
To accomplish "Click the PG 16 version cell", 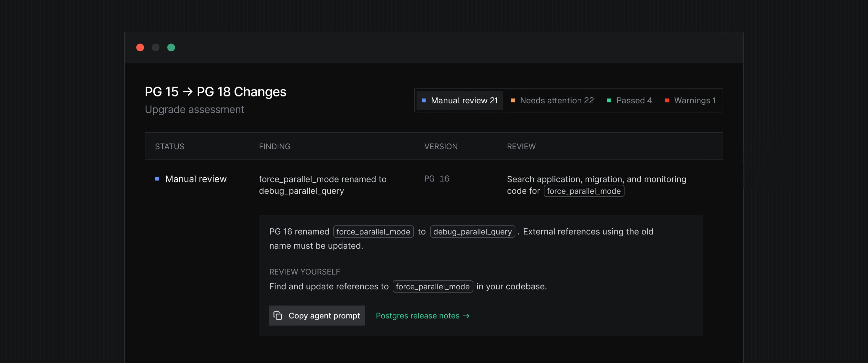I will click(x=437, y=179).
